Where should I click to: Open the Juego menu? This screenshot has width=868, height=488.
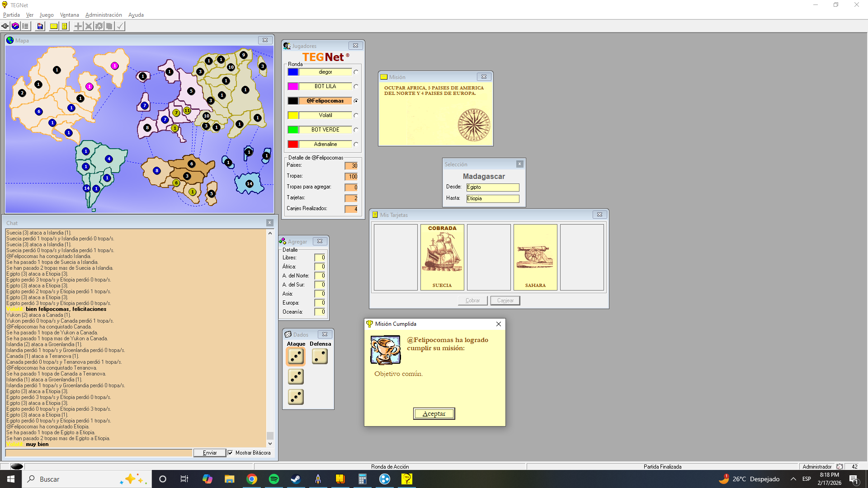pos(47,15)
